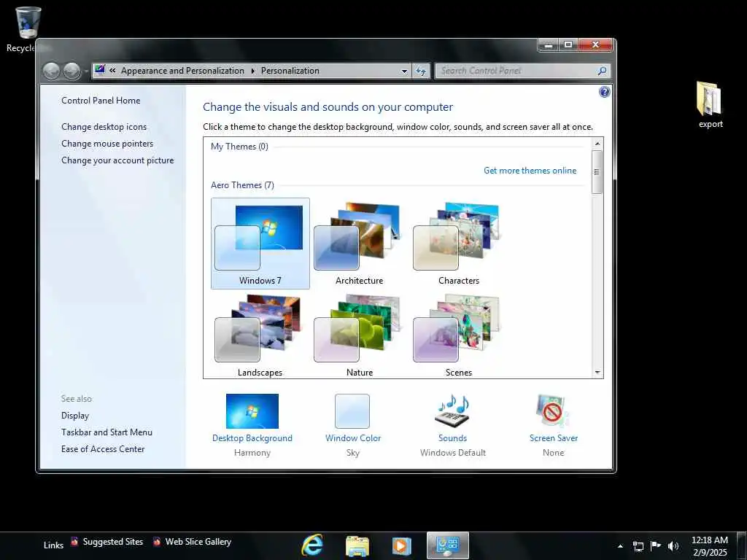The height and width of the screenshot is (560, 747).
Task: Click the Desktop Background text link
Action: point(252,438)
